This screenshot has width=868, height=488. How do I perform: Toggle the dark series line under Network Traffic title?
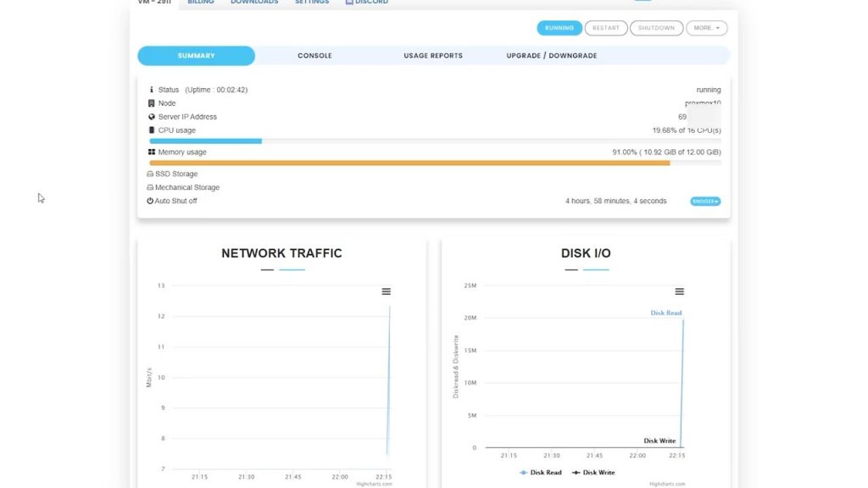click(x=267, y=270)
